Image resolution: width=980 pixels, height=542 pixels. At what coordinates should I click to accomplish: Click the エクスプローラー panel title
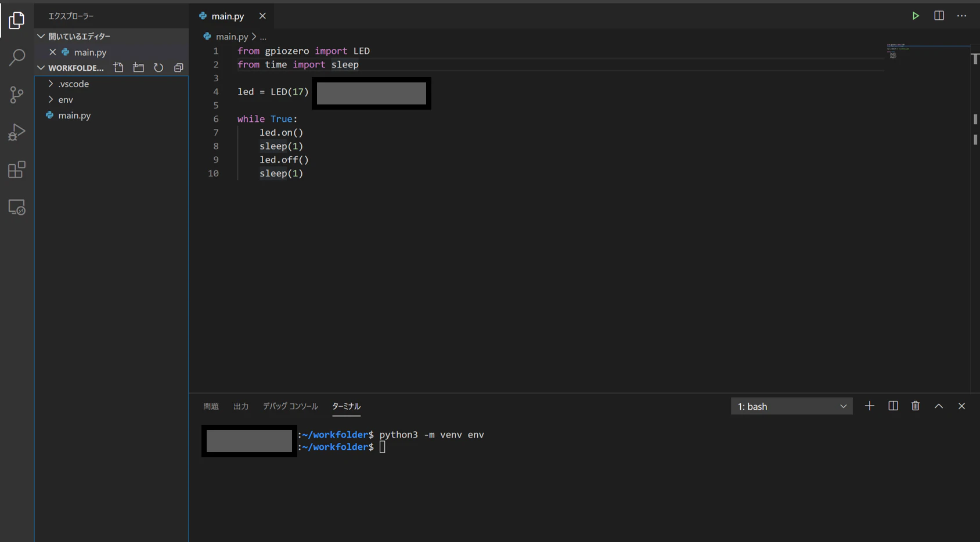point(71,16)
